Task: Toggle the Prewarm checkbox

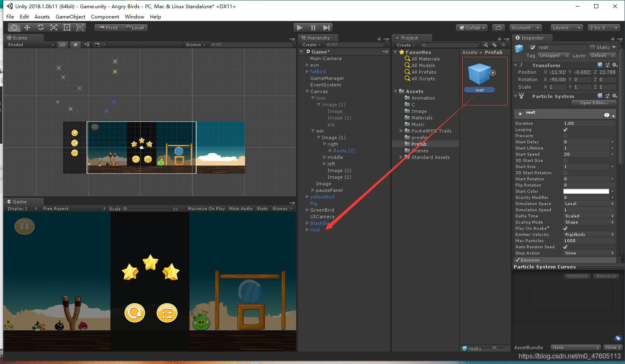Action: [x=565, y=136]
